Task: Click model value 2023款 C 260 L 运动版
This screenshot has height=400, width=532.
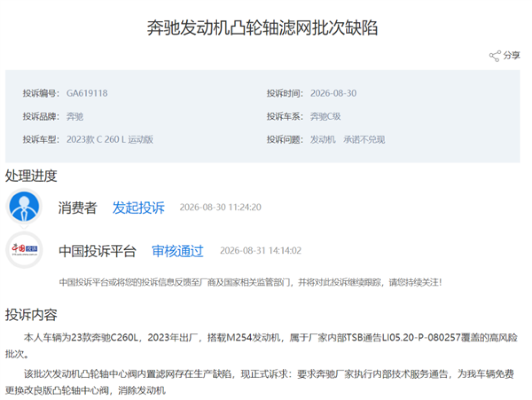Action: 109,139
